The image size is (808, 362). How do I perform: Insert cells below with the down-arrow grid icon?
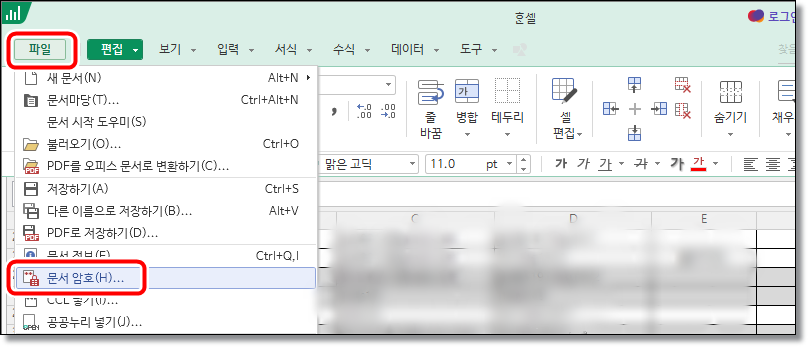[x=635, y=133]
